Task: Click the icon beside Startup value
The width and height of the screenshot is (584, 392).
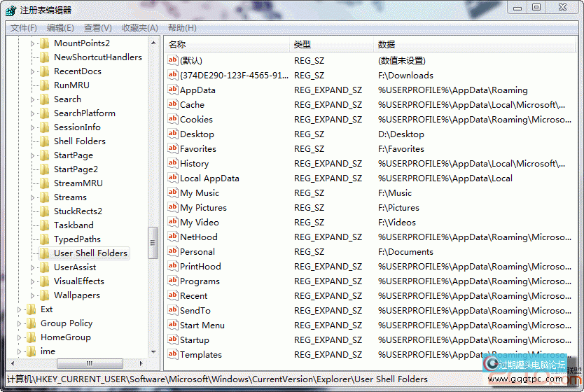Action: tap(173, 339)
